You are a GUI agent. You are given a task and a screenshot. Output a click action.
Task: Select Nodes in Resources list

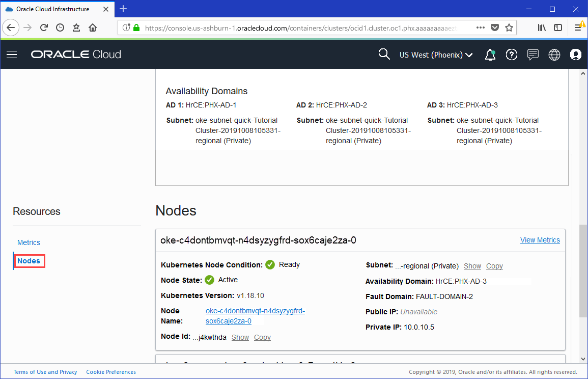coord(29,261)
